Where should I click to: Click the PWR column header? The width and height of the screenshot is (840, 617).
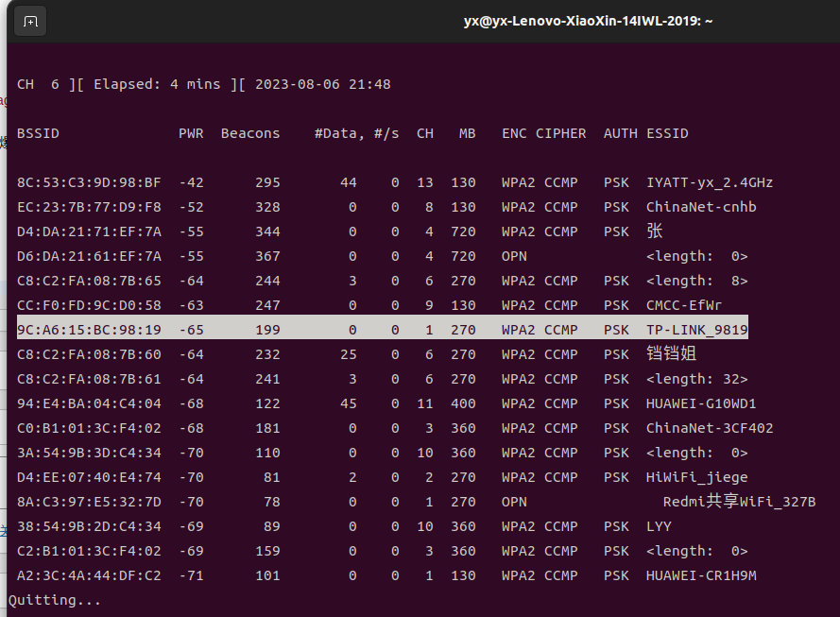point(191,133)
